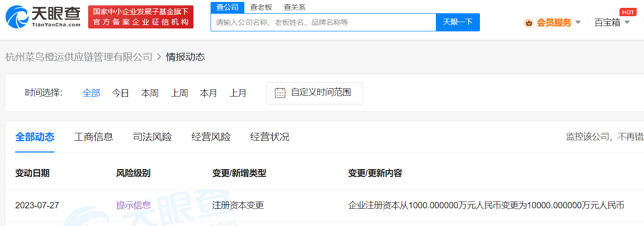Image resolution: width=644 pixels, height=226 pixels.
Task: Click the 风险级别 column header
Action: click(x=133, y=173)
